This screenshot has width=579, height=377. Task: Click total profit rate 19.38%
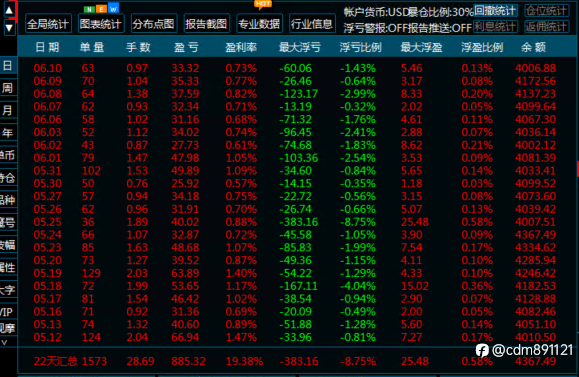click(244, 361)
